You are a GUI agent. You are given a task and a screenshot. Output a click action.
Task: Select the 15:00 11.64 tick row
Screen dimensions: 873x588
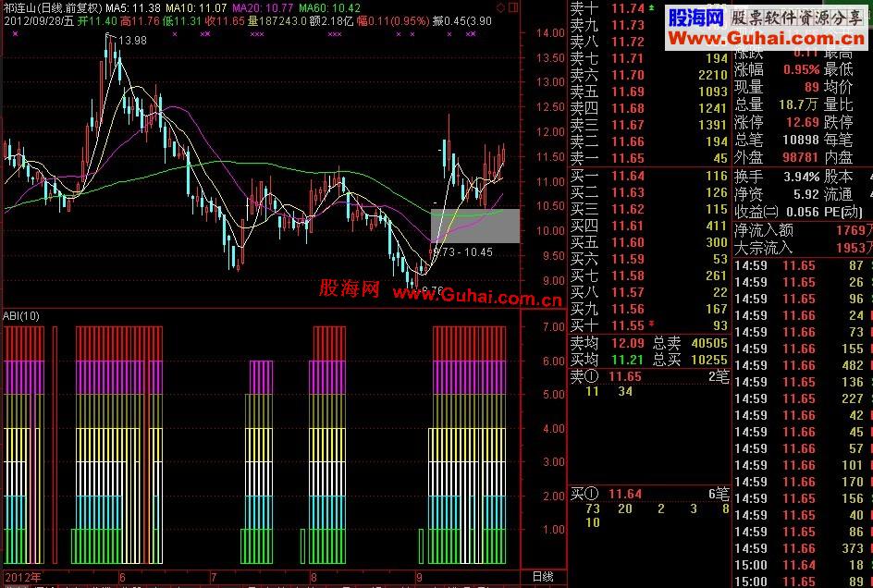pos(803,565)
